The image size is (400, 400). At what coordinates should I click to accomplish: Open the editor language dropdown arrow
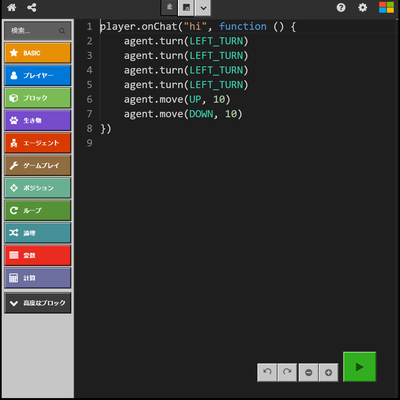pos(203,8)
